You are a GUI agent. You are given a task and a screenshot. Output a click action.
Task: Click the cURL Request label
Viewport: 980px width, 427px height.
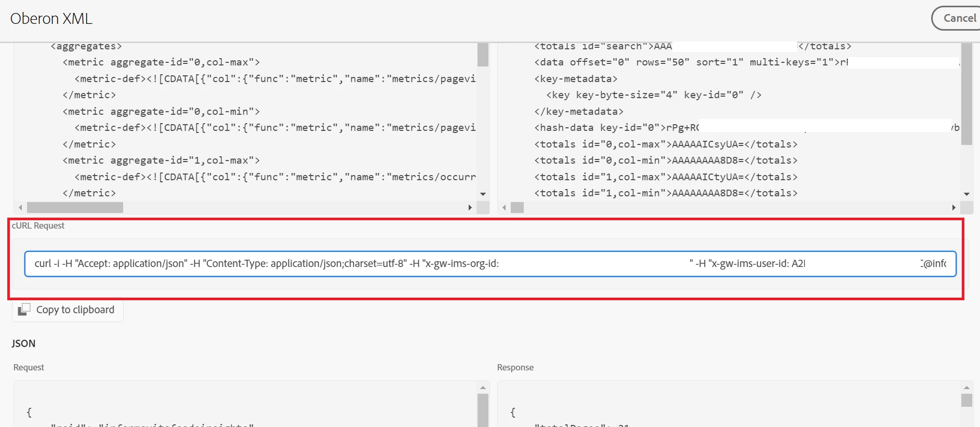38,225
